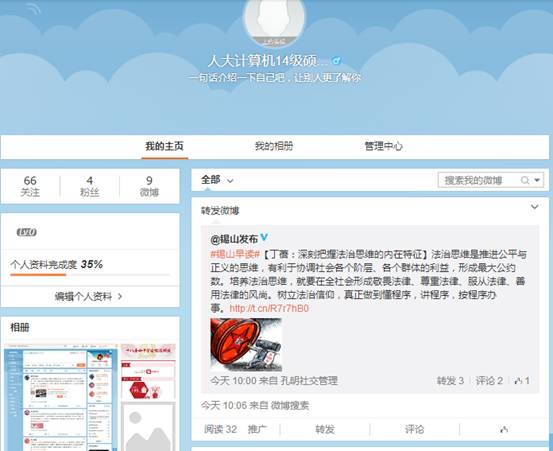Click the signal wave icon at top left
Image resolution: width=553 pixels, height=451 pixels.
pyautogui.click(x=34, y=9)
